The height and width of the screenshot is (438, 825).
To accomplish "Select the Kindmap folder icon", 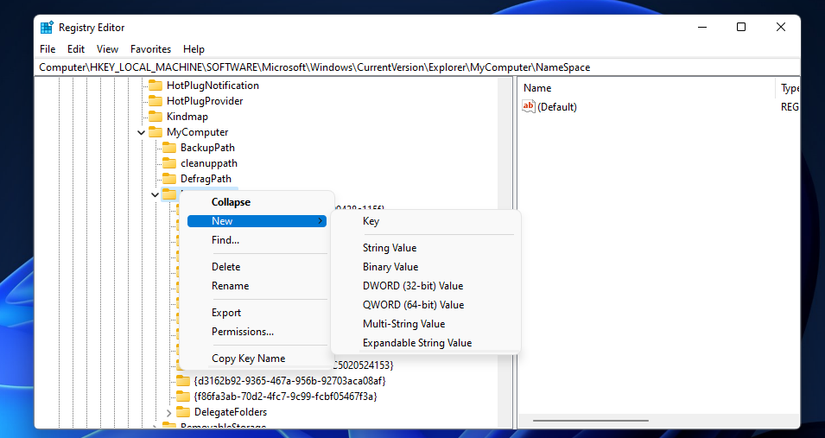I will [155, 116].
